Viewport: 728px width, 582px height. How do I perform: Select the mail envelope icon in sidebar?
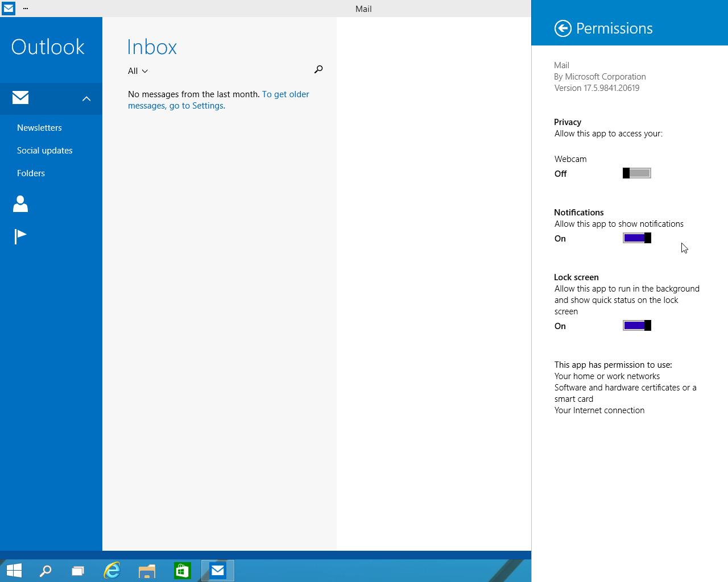click(20, 98)
